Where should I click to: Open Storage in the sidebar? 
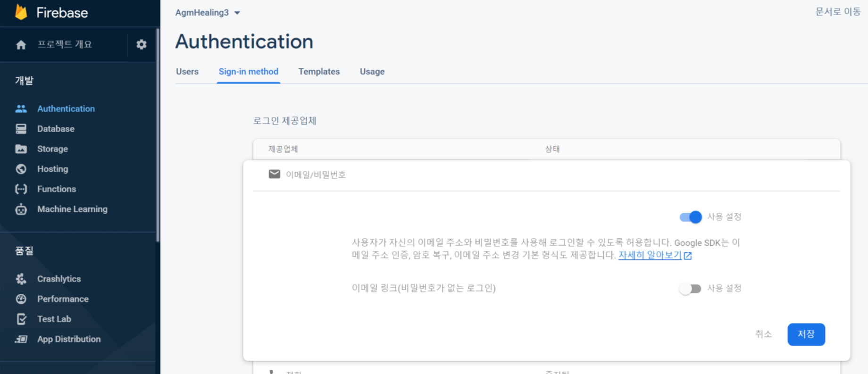(52, 149)
